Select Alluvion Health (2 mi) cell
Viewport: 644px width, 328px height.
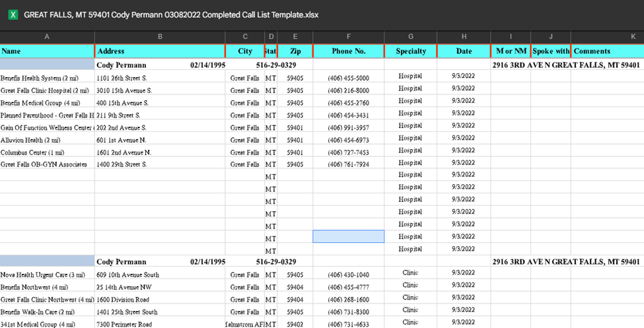[48, 139]
